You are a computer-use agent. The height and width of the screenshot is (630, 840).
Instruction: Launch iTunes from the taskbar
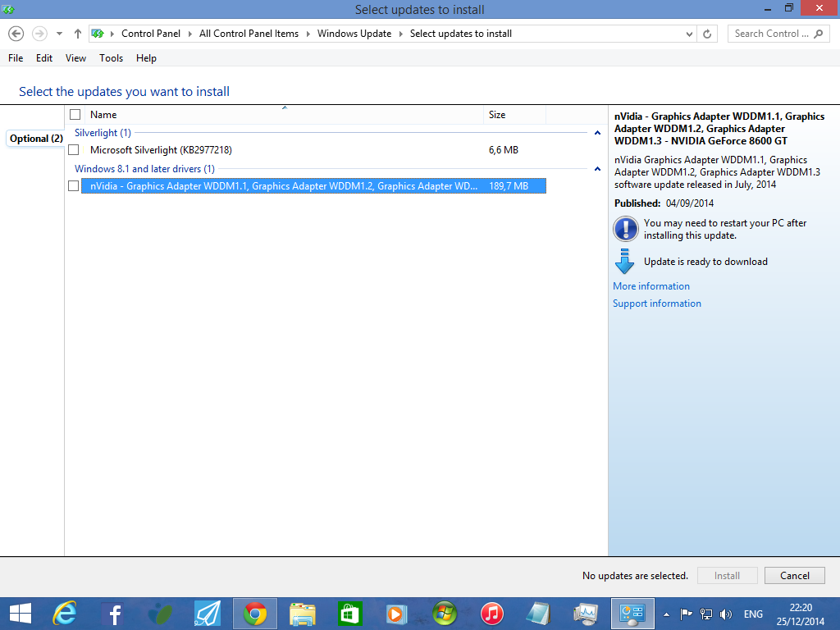(491, 614)
